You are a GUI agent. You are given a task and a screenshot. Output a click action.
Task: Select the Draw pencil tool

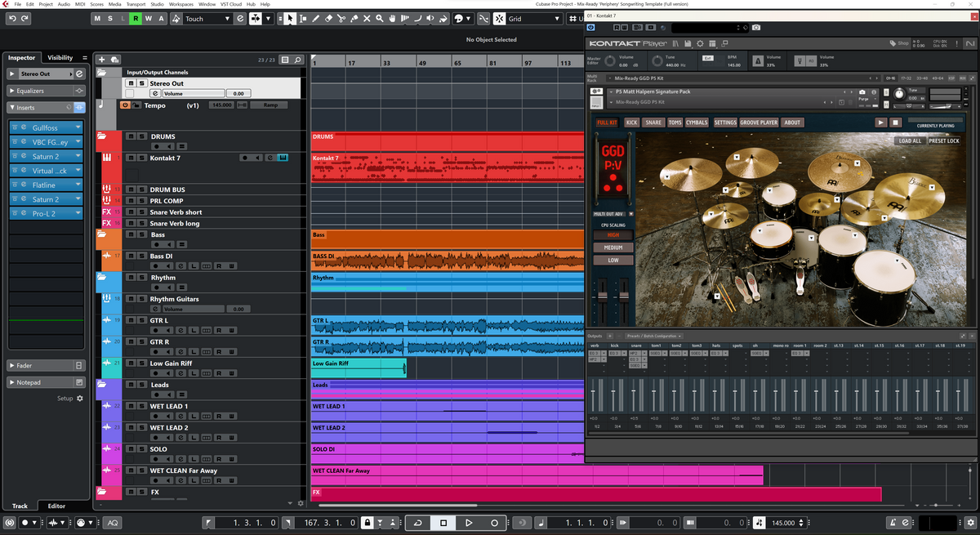[316, 18]
